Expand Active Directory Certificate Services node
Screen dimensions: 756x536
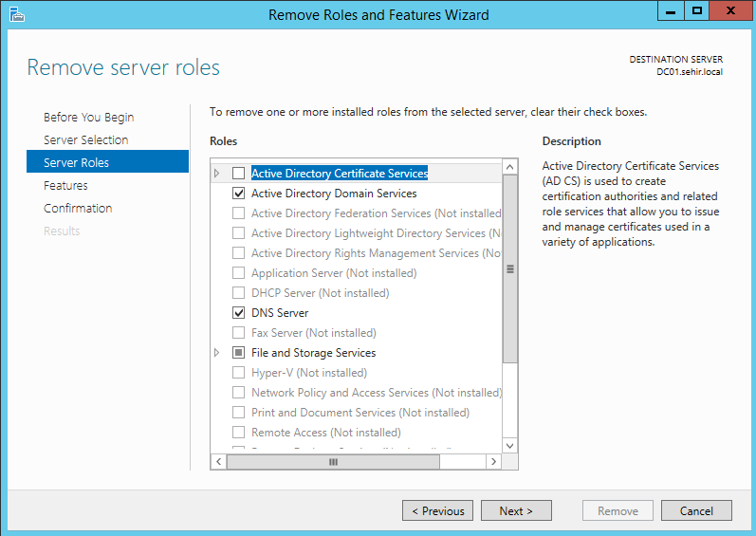point(217,174)
